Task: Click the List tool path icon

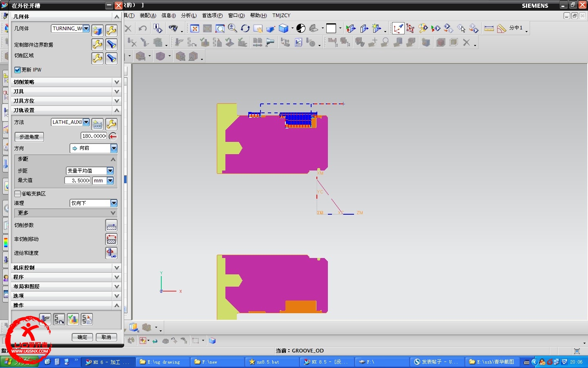Action: pos(87,319)
